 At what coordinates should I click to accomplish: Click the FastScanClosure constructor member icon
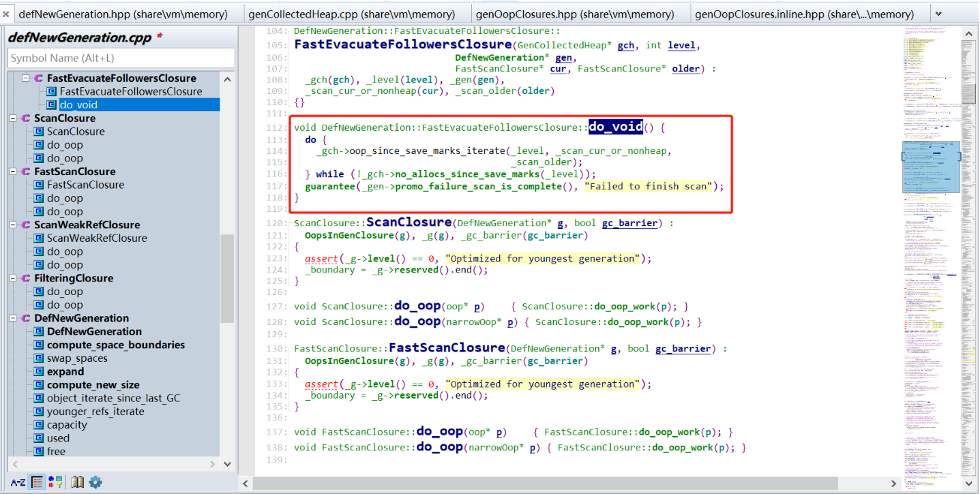point(38,185)
